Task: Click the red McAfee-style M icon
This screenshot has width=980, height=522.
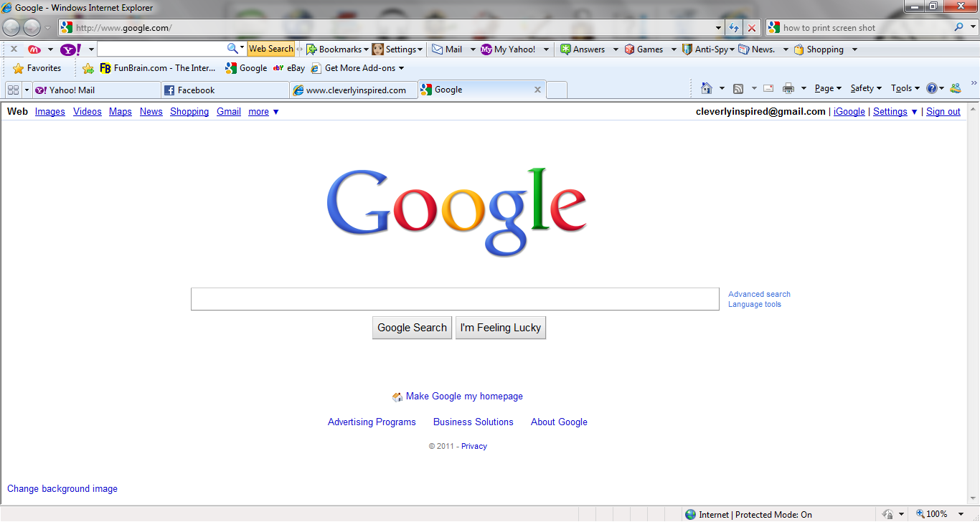Action: point(34,49)
